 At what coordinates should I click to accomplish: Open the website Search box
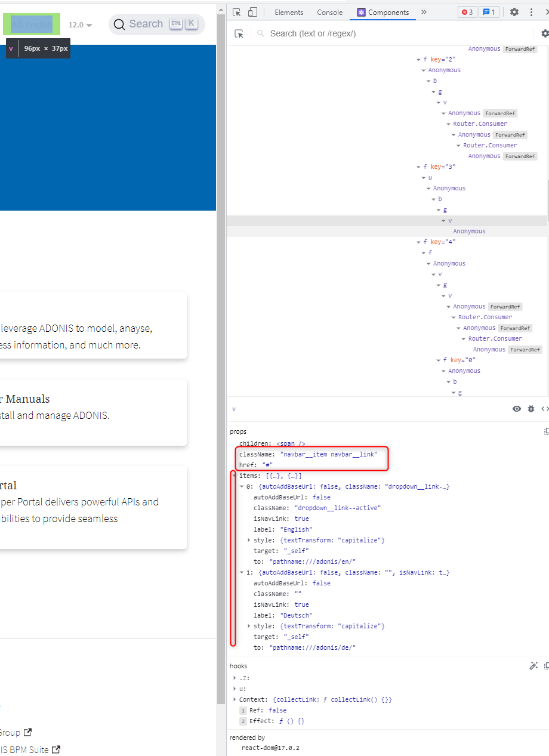pyautogui.click(x=156, y=24)
